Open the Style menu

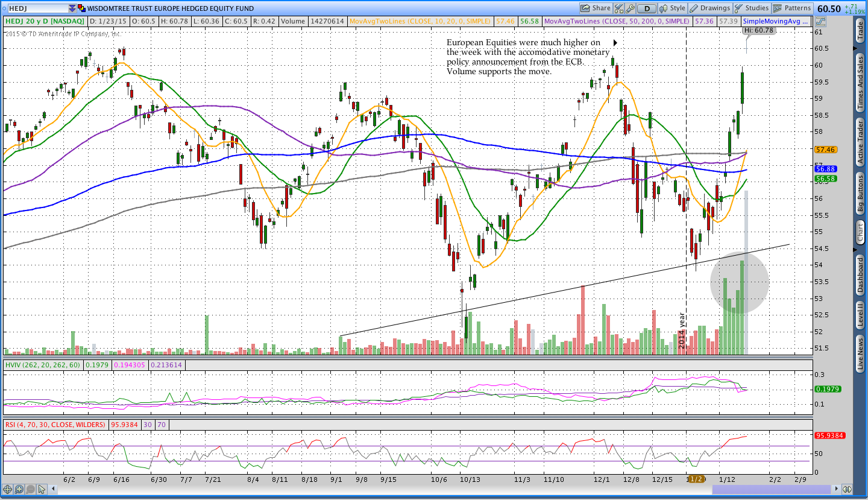pyautogui.click(x=673, y=8)
